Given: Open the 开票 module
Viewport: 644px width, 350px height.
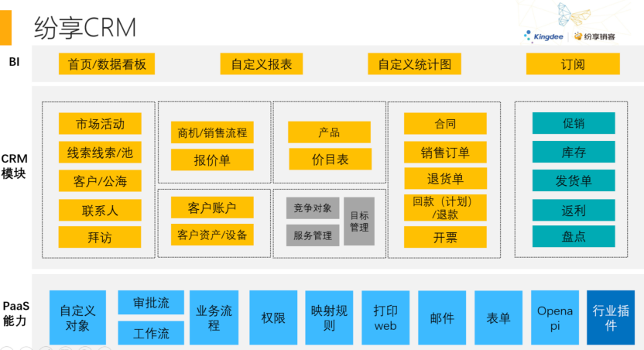Looking at the screenshot, I should (445, 237).
